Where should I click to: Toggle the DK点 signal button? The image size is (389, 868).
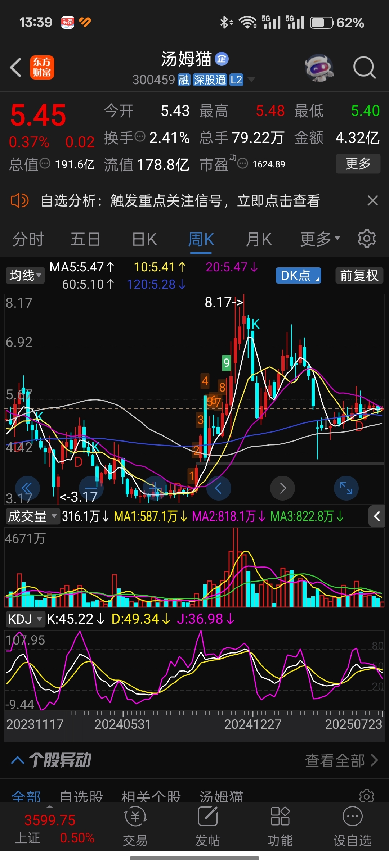click(299, 276)
